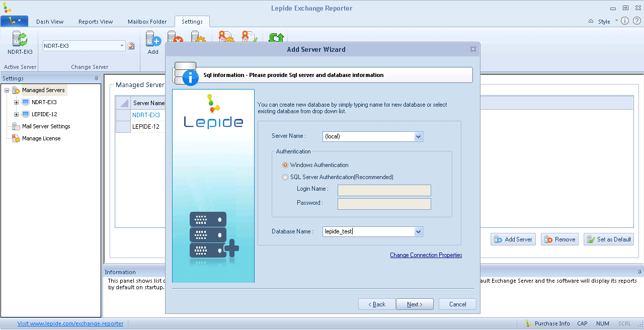The image size is (644, 330).
Task: Click the Database Name text field
Action: pyautogui.click(x=368, y=231)
